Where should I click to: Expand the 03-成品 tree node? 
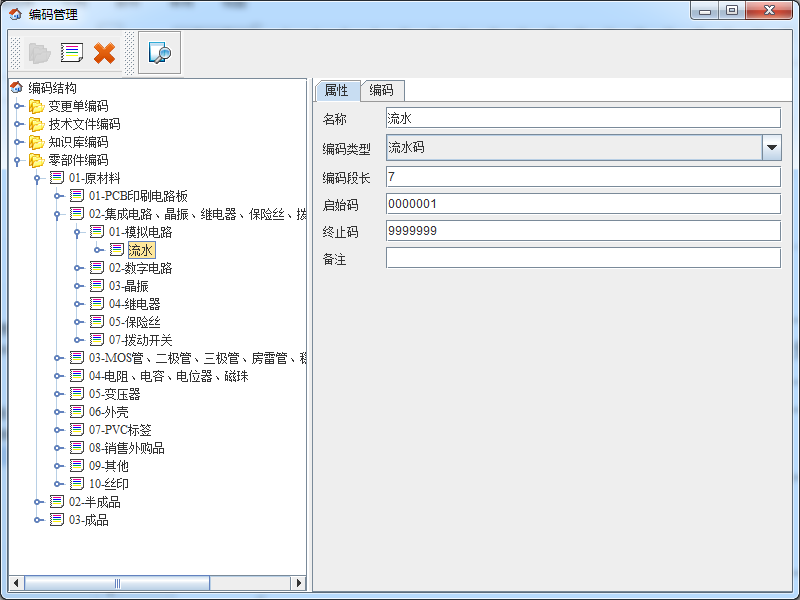39,520
